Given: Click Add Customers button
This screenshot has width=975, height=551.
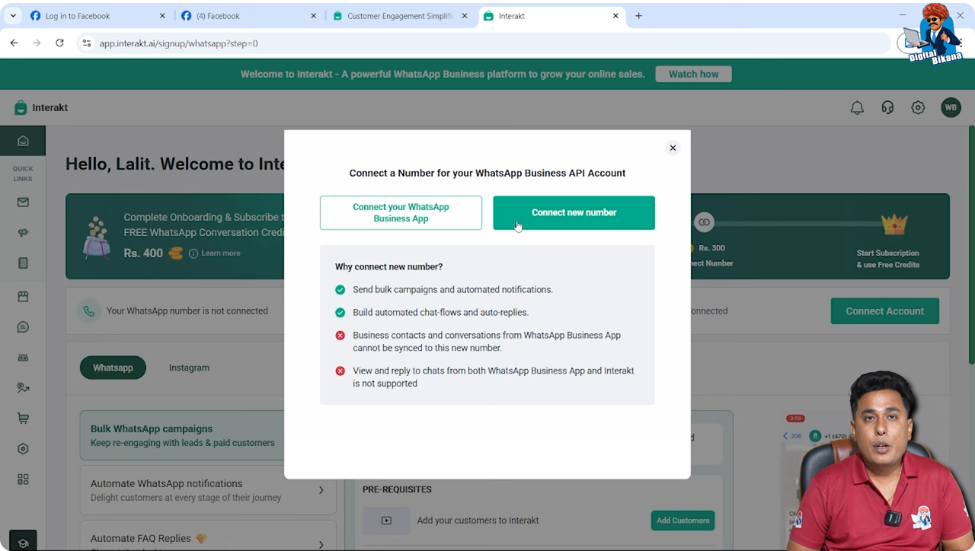Looking at the screenshot, I should (x=683, y=521).
